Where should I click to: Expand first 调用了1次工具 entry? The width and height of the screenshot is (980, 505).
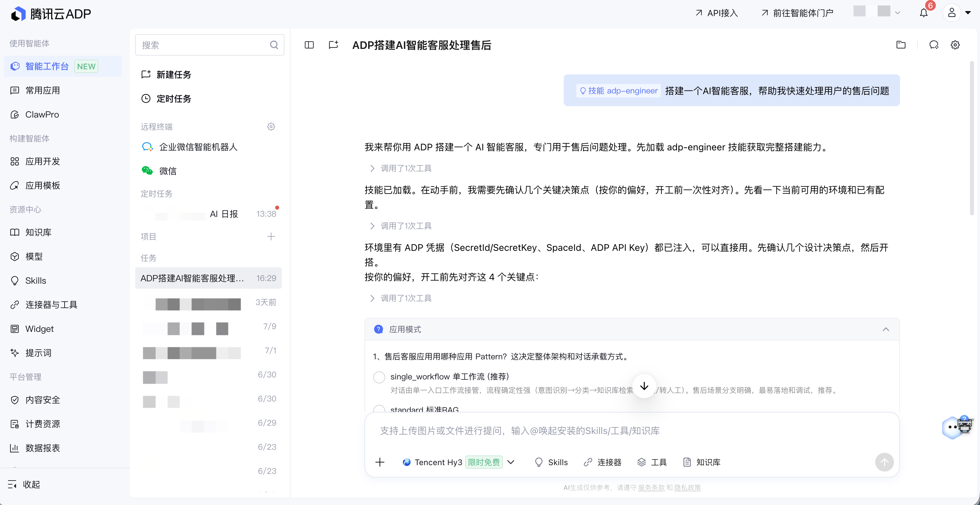pyautogui.click(x=401, y=168)
